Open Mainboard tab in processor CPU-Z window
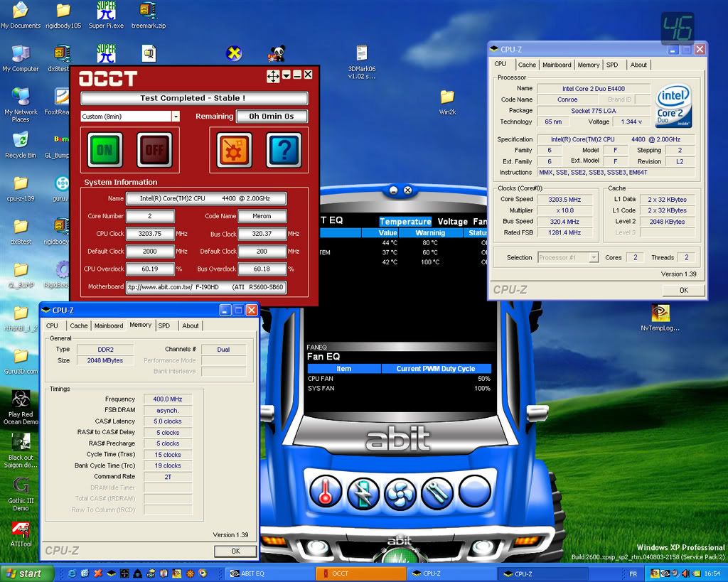 557,65
